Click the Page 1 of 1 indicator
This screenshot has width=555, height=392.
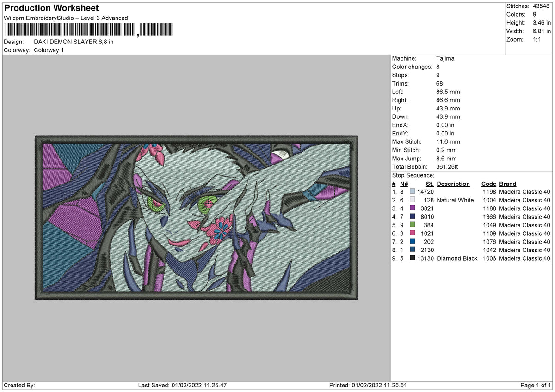[536, 385]
